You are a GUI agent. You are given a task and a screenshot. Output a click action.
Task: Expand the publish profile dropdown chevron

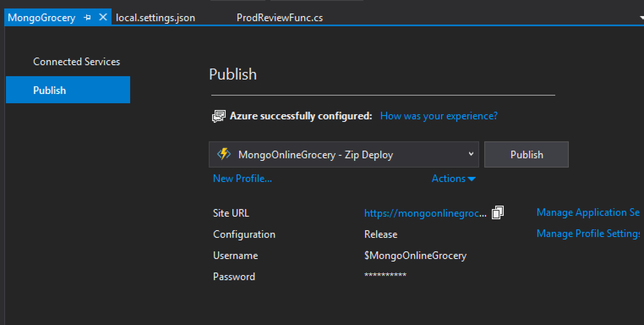tap(471, 154)
